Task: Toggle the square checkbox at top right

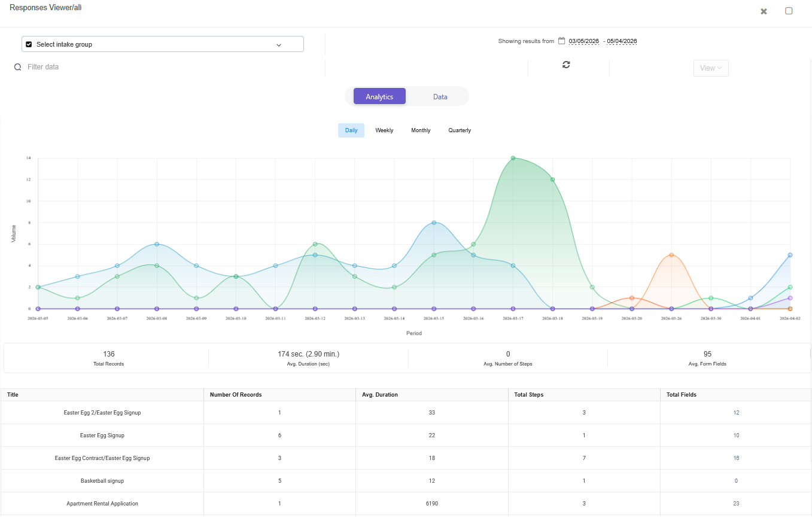Action: click(x=789, y=11)
